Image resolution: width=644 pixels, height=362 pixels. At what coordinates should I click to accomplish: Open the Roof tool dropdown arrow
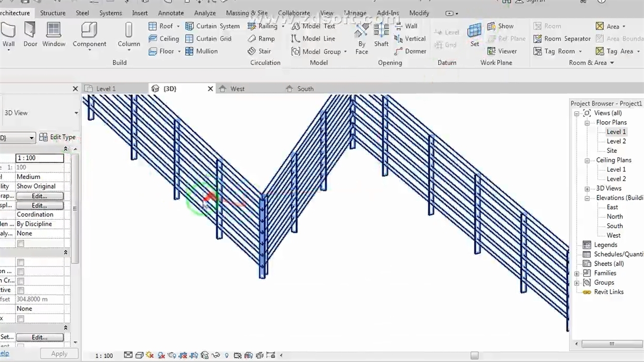pyautogui.click(x=178, y=26)
